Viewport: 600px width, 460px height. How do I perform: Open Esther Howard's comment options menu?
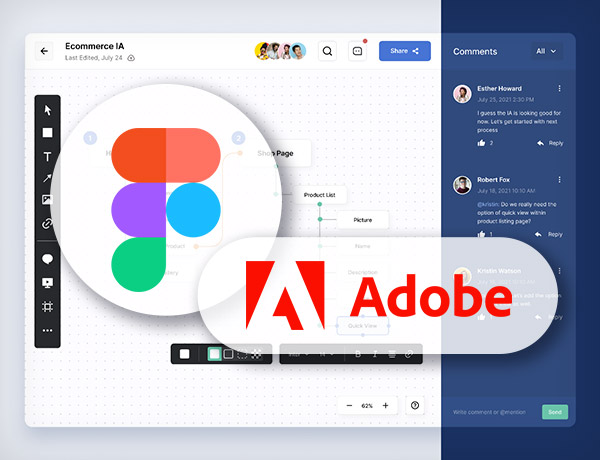559,88
